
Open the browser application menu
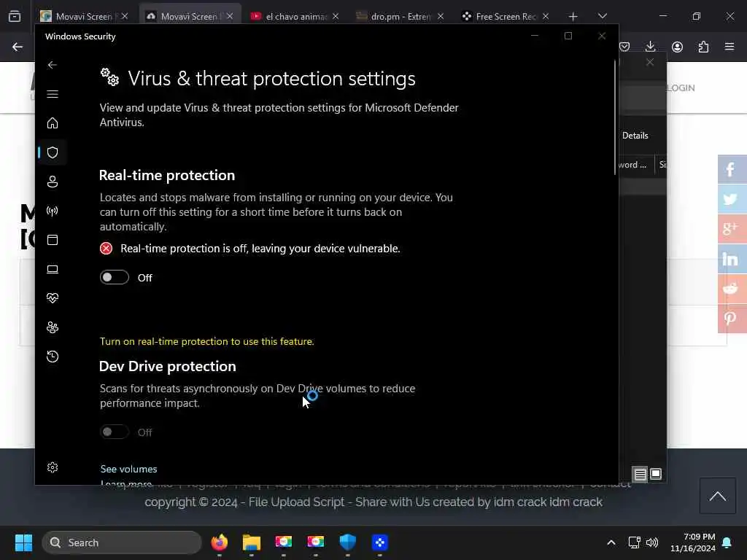(729, 47)
